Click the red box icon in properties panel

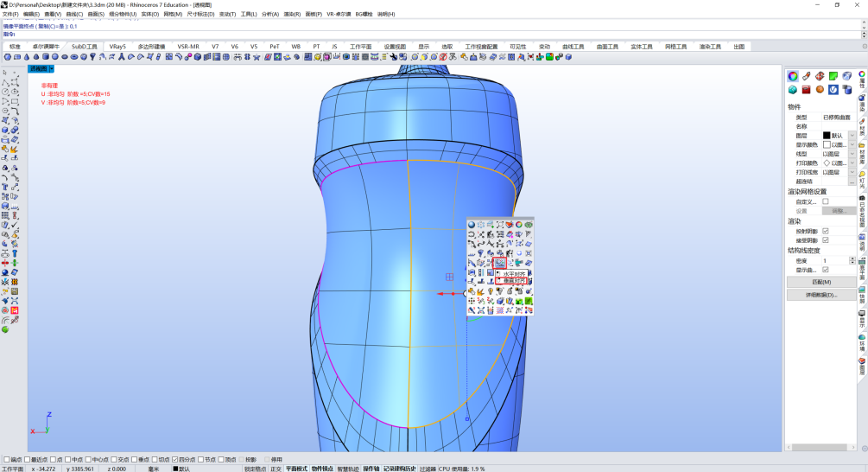point(806,90)
